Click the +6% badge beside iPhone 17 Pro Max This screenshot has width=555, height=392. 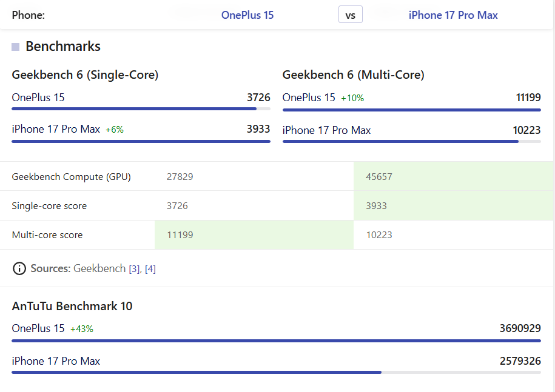click(115, 130)
